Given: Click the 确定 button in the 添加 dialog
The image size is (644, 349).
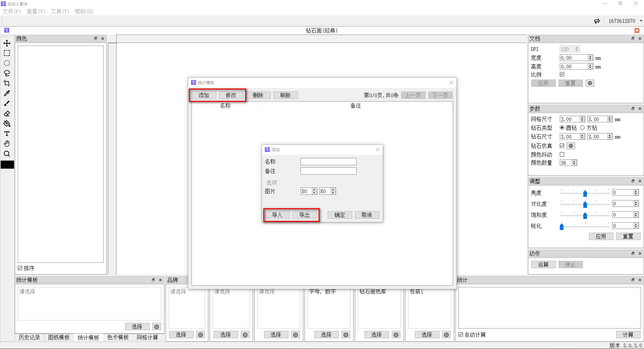Looking at the screenshot, I should click(x=339, y=215).
